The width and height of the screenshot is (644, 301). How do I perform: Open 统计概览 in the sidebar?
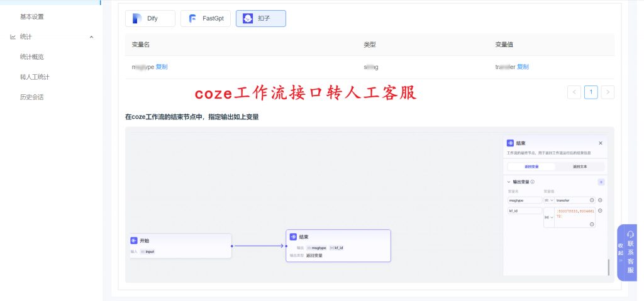31,57
